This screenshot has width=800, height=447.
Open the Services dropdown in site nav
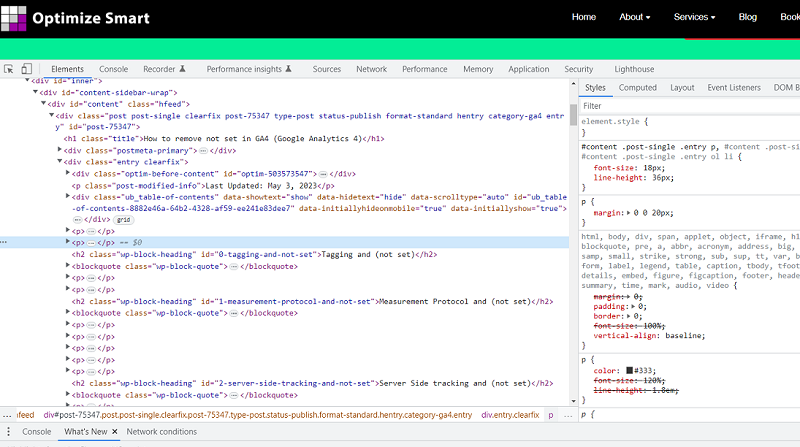tap(694, 17)
